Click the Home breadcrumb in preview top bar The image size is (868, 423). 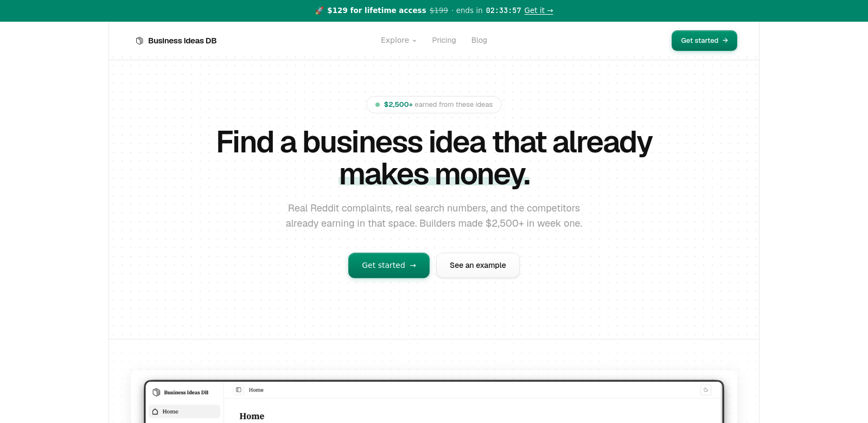[x=256, y=390]
